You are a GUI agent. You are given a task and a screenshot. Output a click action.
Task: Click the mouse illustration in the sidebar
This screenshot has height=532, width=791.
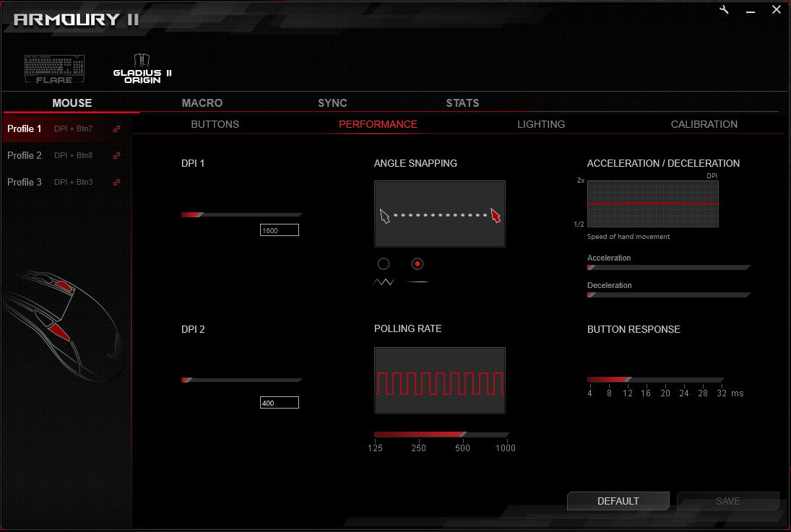(x=63, y=326)
